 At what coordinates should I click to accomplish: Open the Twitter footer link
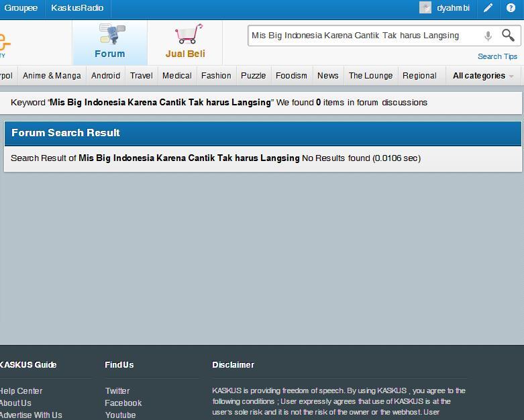click(117, 391)
